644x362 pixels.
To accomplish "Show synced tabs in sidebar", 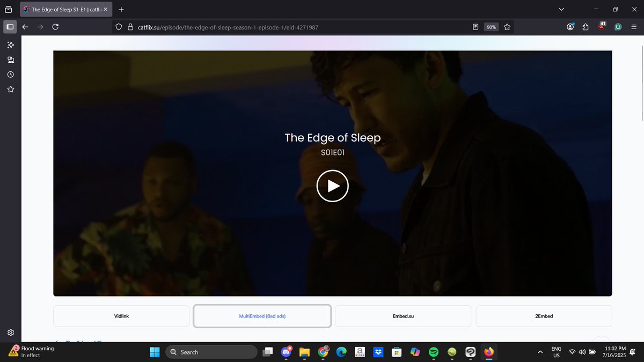I will tap(10, 60).
